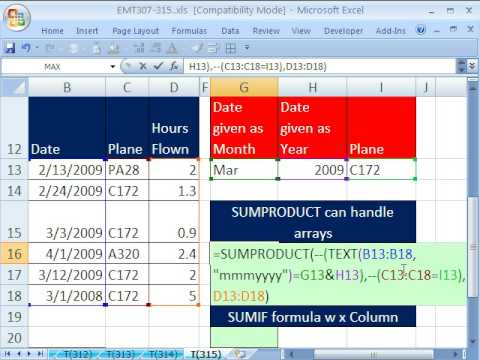Click the Hours Flown header cell
Screen dimensions: 480x360
point(174,128)
